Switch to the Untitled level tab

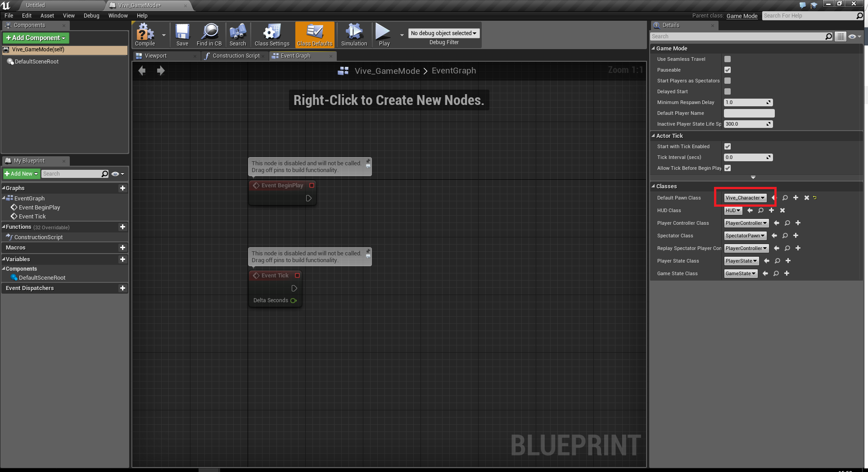35,5
